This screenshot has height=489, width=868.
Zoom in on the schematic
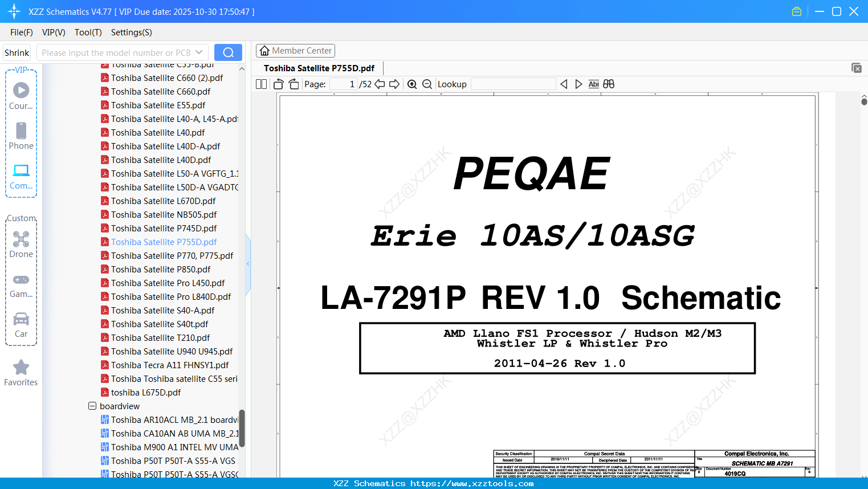[x=412, y=84]
